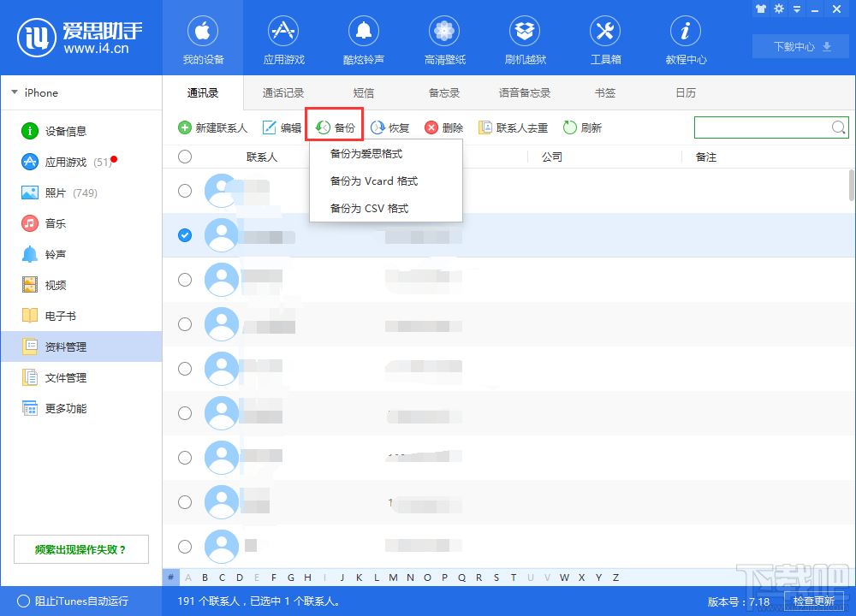This screenshot has width=856, height=616.
Task: Switch to the 短信 messages tab
Action: click(x=363, y=92)
